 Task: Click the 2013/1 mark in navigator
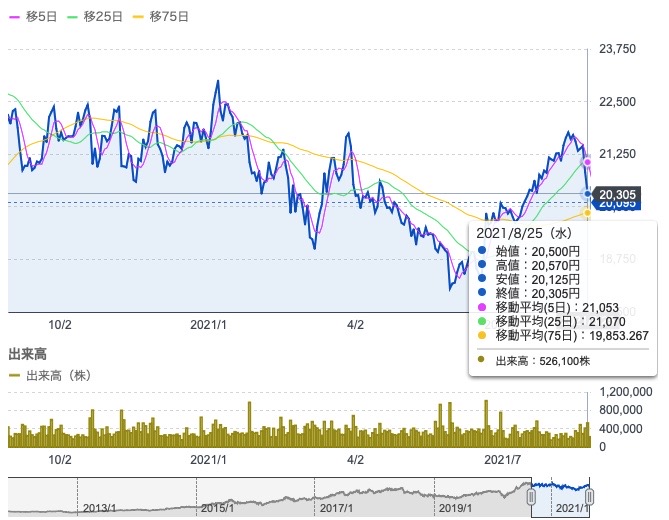coord(99,508)
